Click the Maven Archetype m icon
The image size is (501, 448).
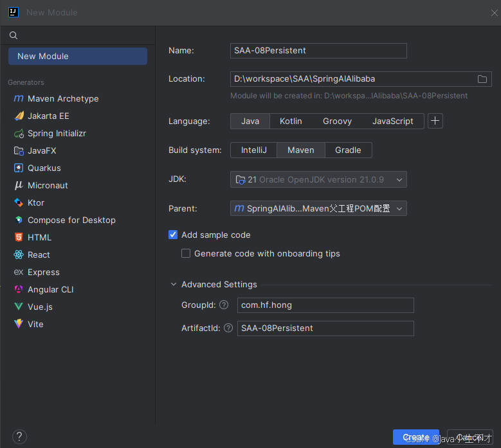pyautogui.click(x=19, y=99)
